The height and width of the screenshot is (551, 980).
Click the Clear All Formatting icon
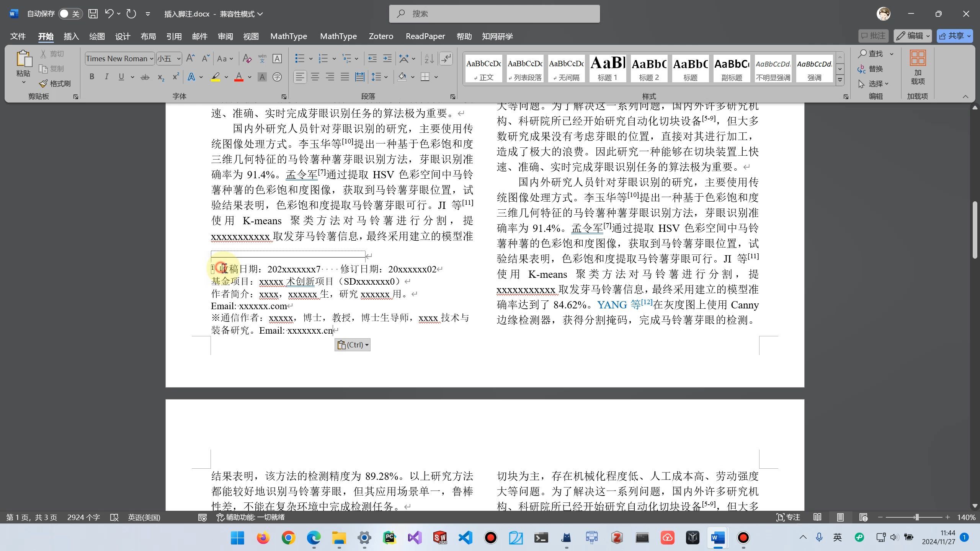click(246, 58)
